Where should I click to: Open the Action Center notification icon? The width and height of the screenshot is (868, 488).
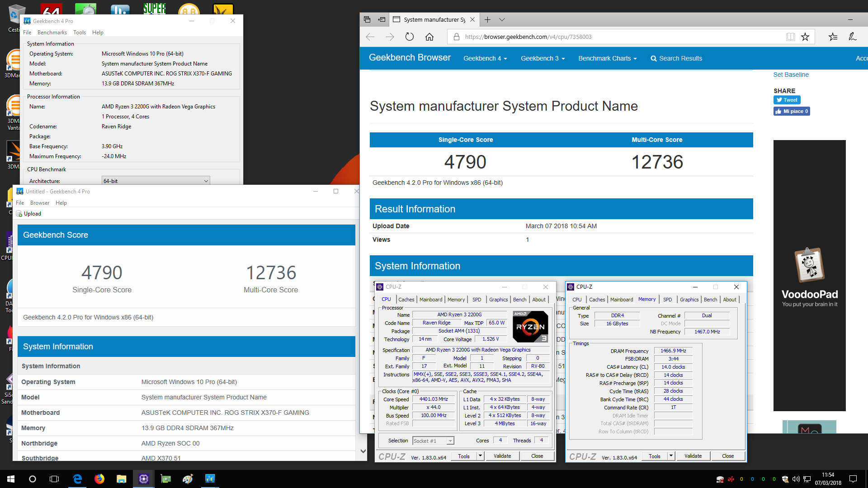click(x=853, y=479)
